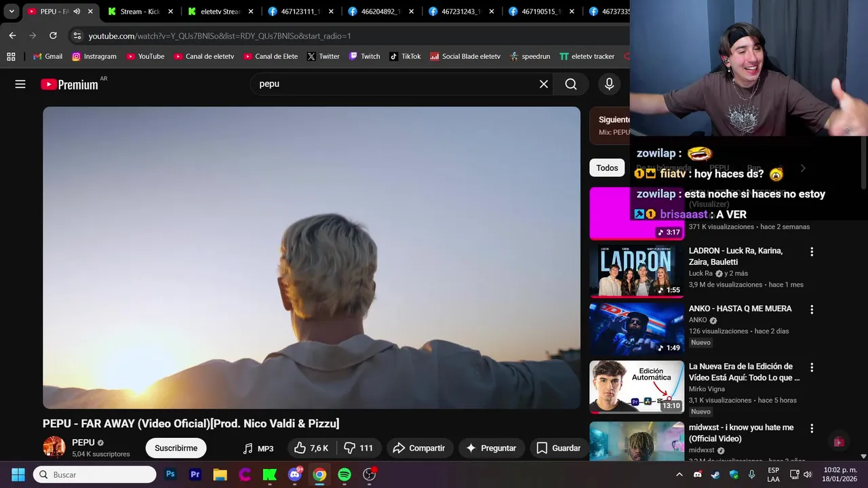Open Spotify from the taskbar
Image resolution: width=868 pixels, height=488 pixels.
coord(344,474)
